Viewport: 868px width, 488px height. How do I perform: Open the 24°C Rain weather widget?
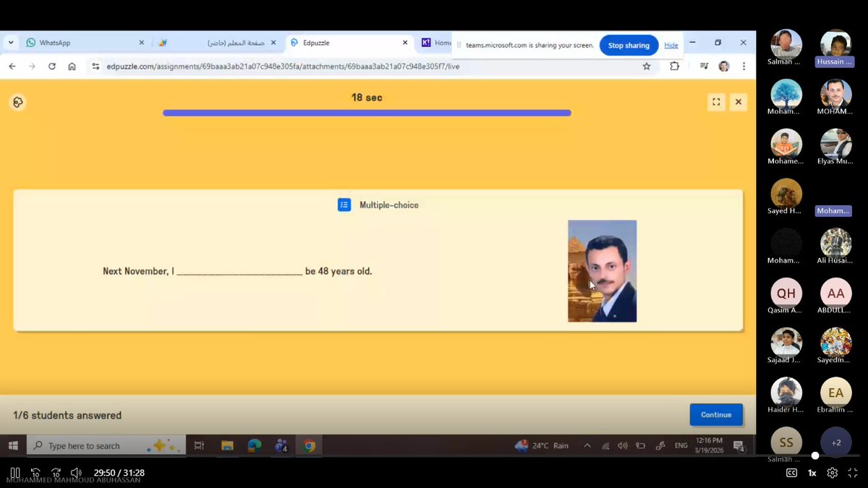(542, 445)
